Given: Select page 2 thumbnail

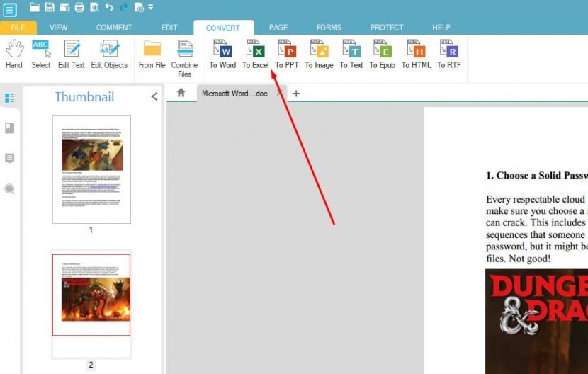Looking at the screenshot, I should point(91,295).
